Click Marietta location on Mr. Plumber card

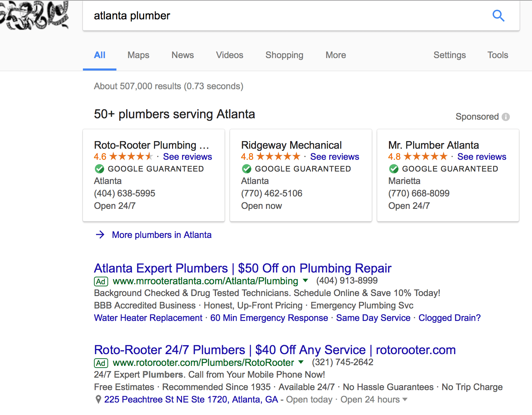404,181
